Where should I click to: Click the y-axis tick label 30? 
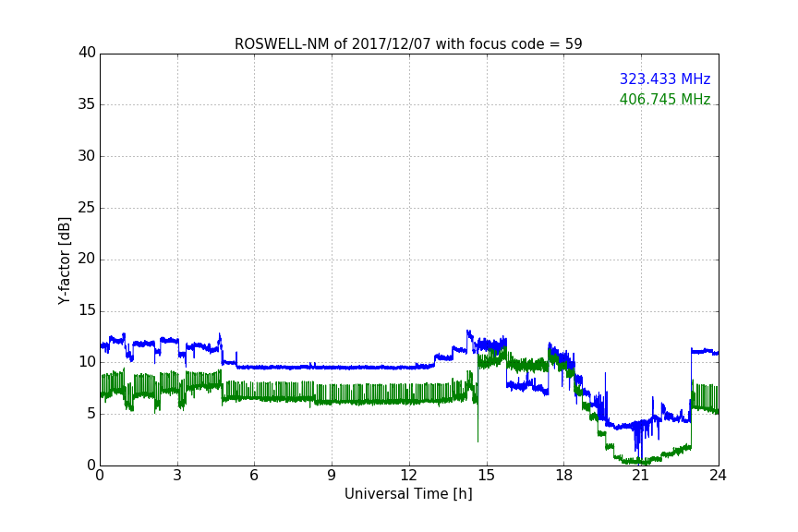[87, 156]
